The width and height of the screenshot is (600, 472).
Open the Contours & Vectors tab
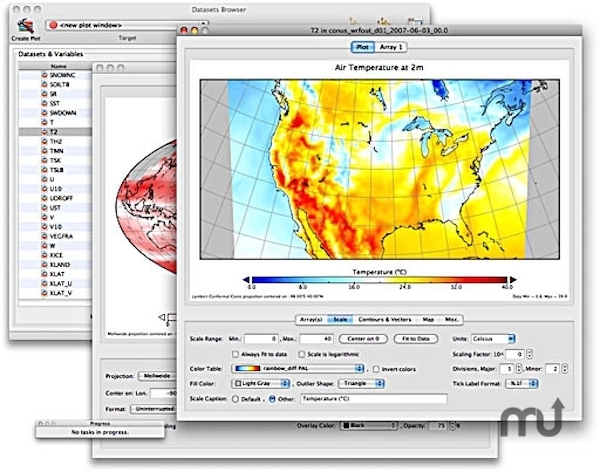pyautogui.click(x=385, y=320)
